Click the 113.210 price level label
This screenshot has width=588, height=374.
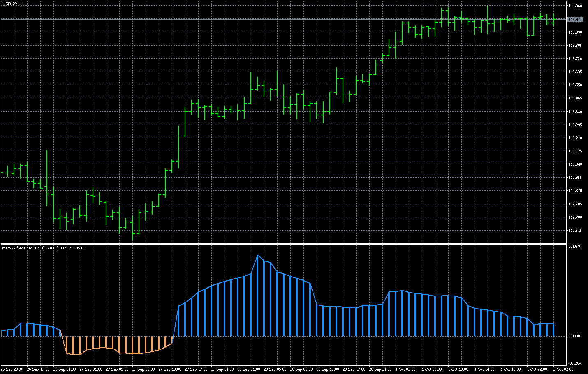click(x=575, y=138)
